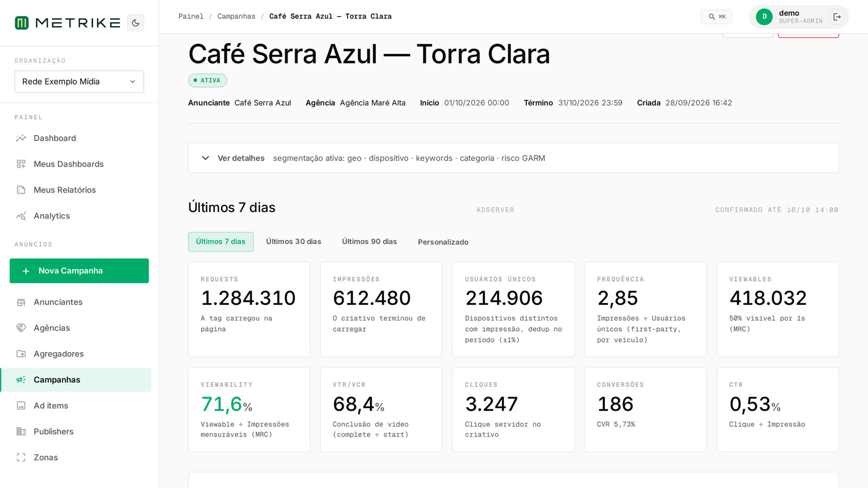Click the Frequência value 2,85
868x488 pixels.
pos(618,298)
